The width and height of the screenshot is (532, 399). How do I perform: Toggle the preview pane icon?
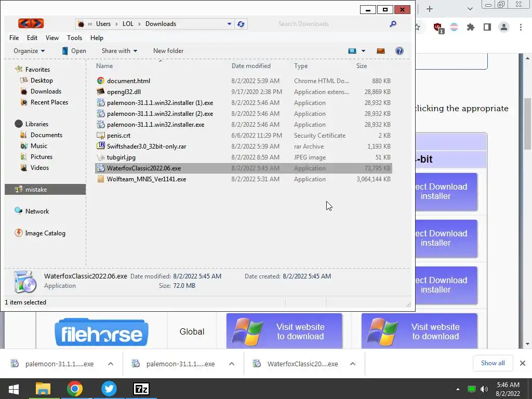(x=381, y=51)
